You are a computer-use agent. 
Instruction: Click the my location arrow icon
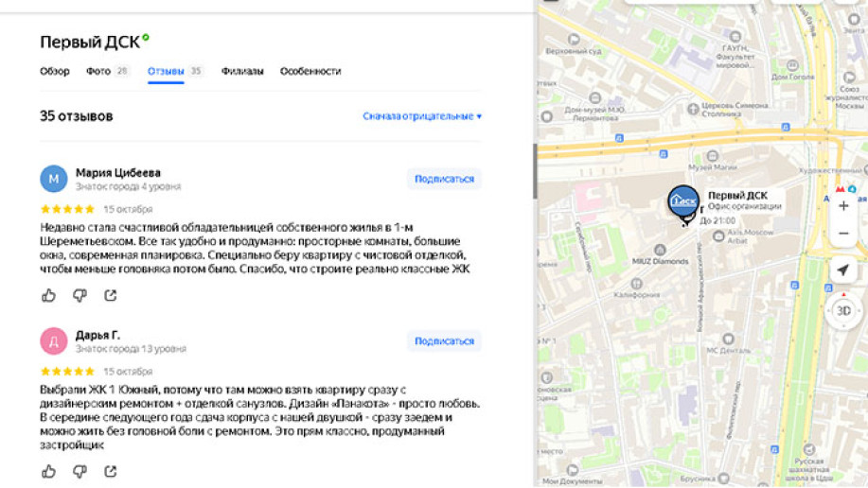pos(843,270)
